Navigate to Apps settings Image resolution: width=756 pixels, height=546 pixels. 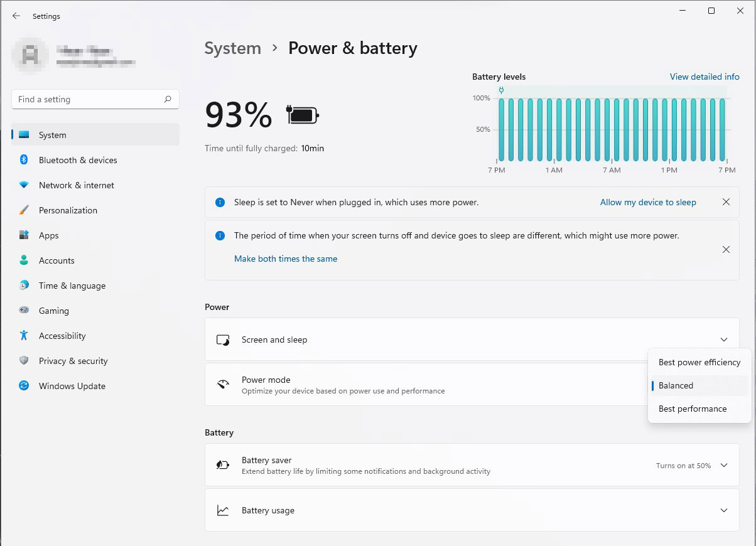coord(95,235)
